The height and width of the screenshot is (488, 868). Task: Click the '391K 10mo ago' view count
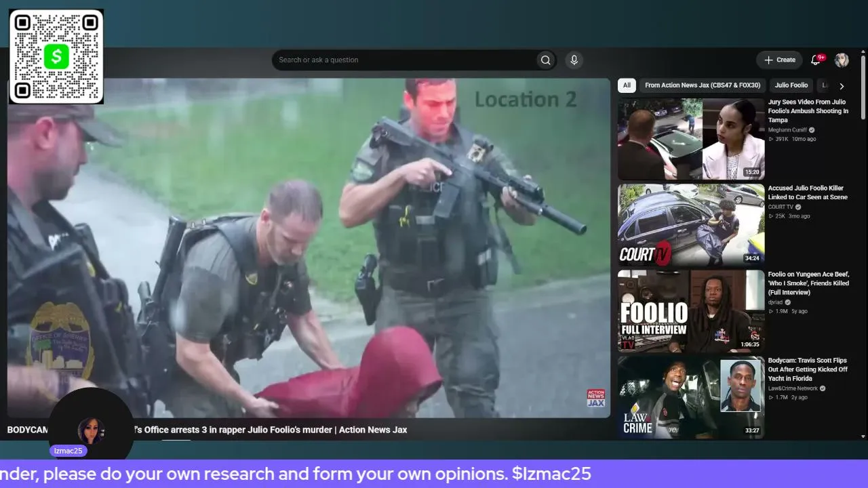tap(792, 139)
